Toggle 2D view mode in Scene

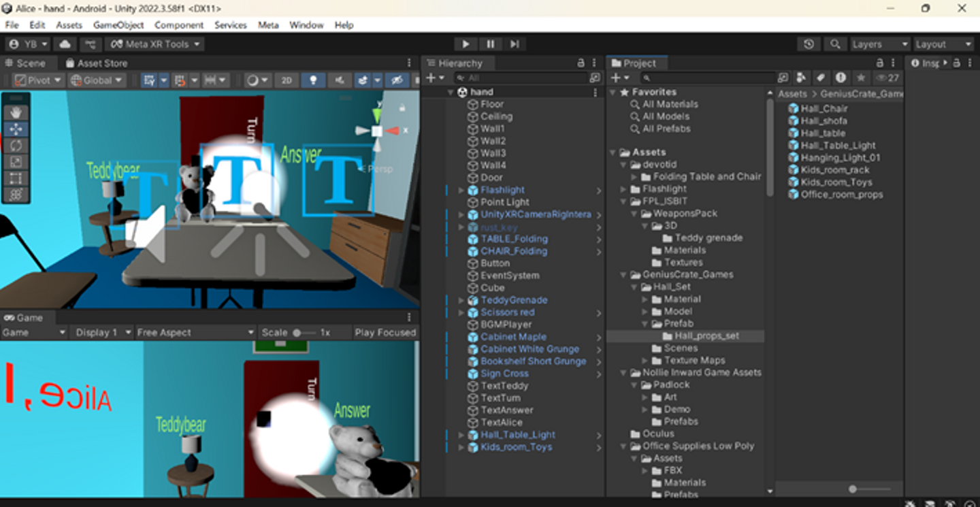(x=287, y=80)
